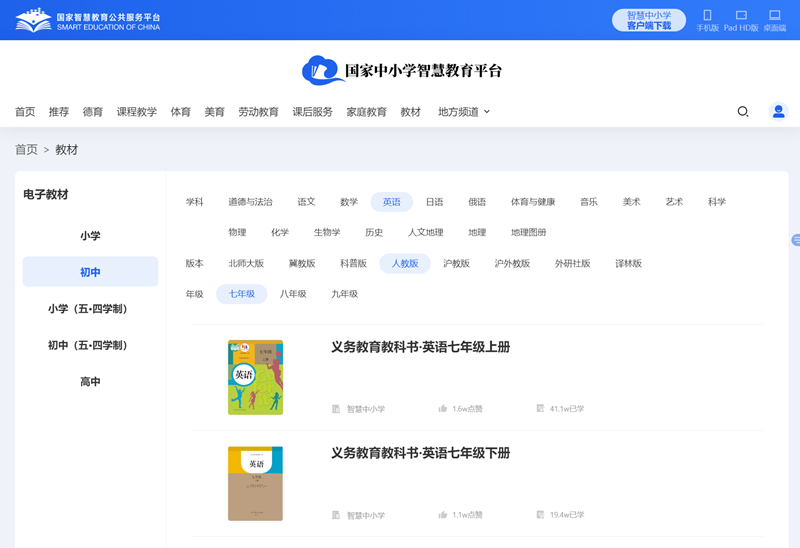
Task: Filter subject by 道德与法治
Action: [250, 202]
